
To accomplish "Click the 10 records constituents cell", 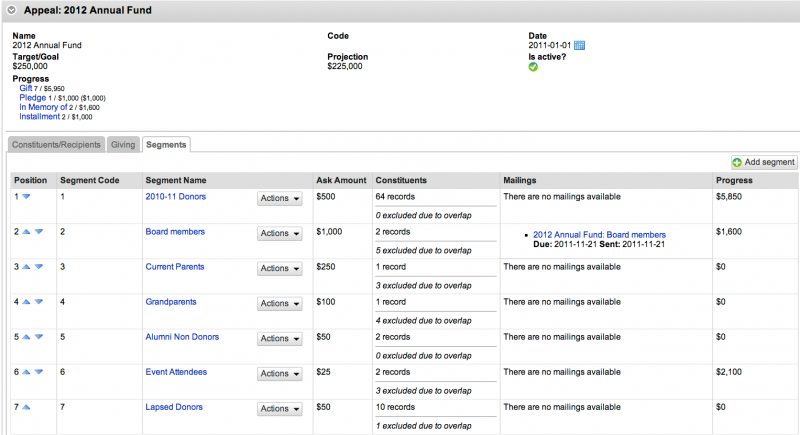I will point(395,407).
